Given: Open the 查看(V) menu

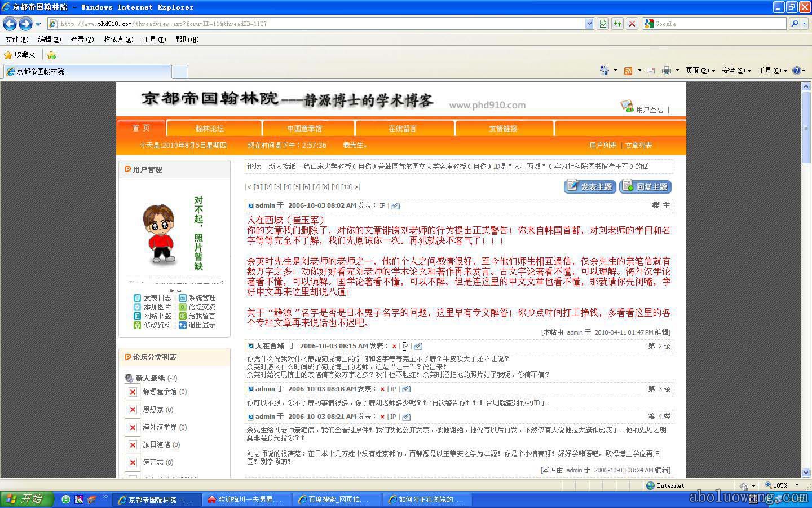Looking at the screenshot, I should (82, 40).
